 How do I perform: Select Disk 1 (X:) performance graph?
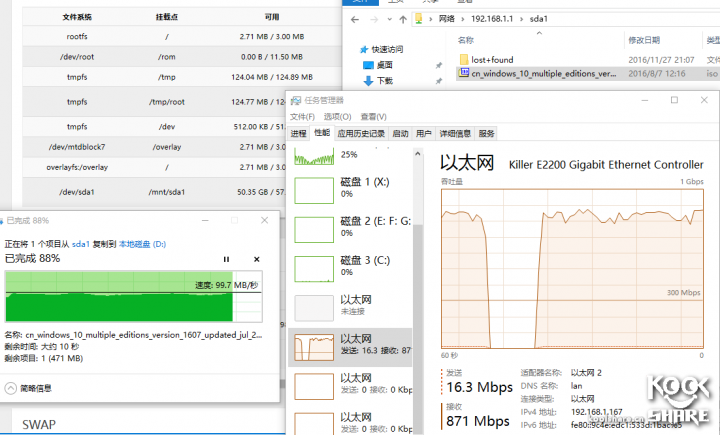(x=314, y=190)
